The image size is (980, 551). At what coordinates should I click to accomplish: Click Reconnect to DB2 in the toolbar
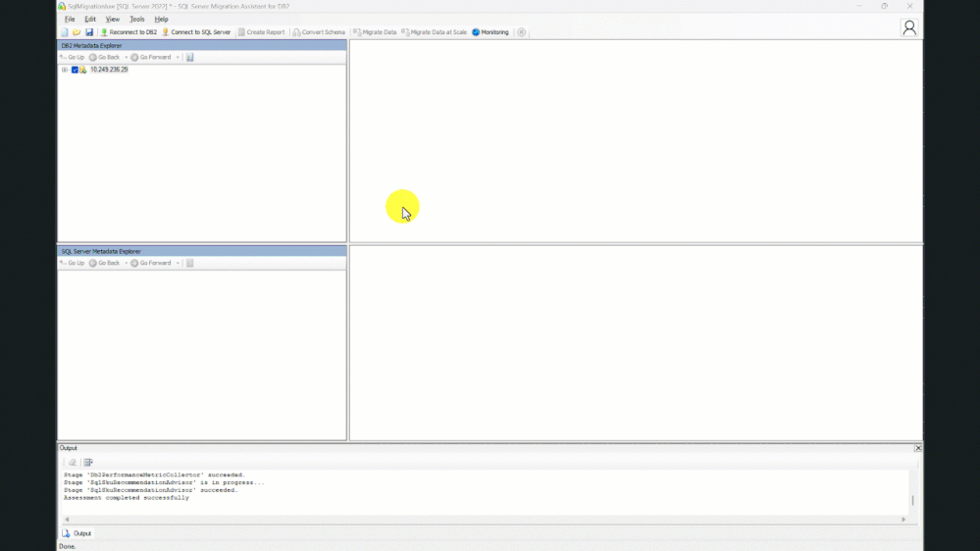[129, 31]
